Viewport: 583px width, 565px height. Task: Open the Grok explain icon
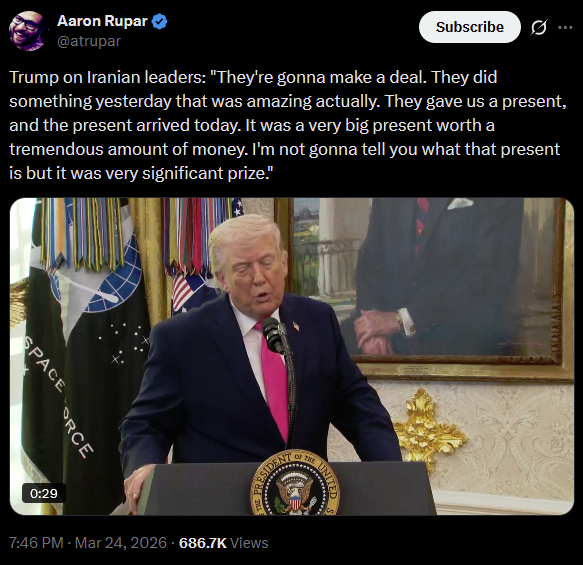point(538,27)
